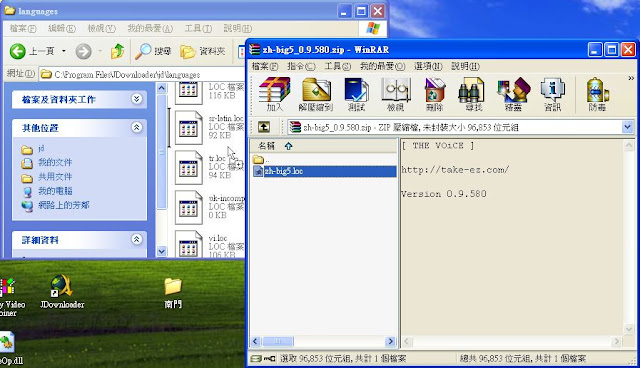Viewport: 640px width, 368px height.
Task: Collapse the 其他位置 panel
Action: click(136, 128)
